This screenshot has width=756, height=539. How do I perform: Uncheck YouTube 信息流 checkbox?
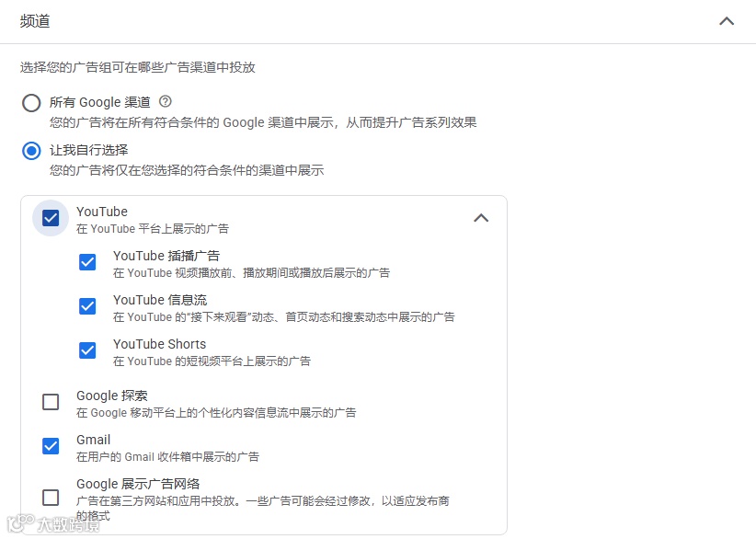coord(87,306)
